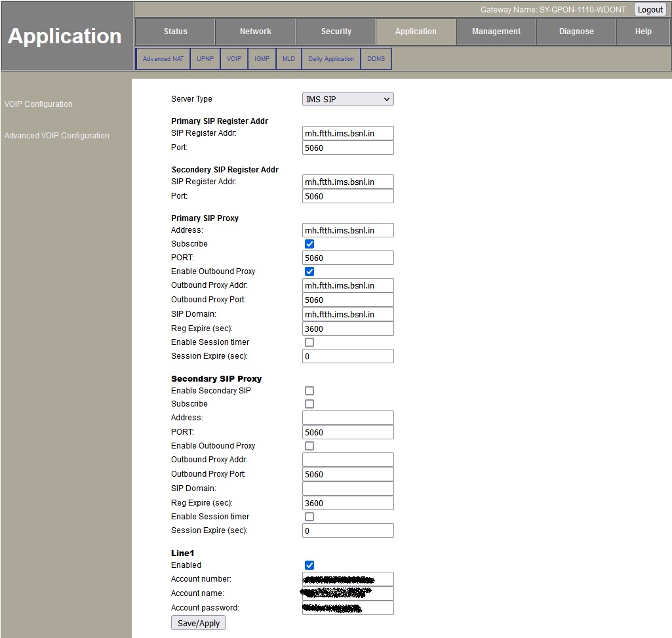
Task: Focus Primary Outbound Proxy Port field
Action: click(347, 300)
